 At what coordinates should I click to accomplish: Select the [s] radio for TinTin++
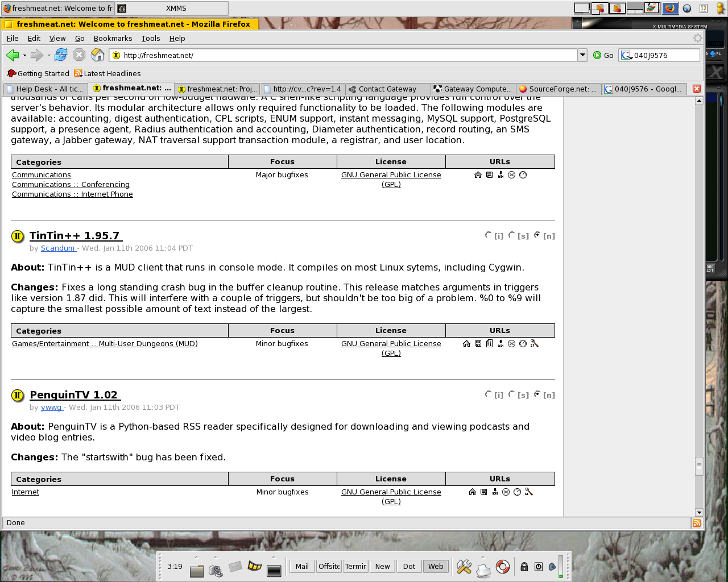(x=511, y=235)
